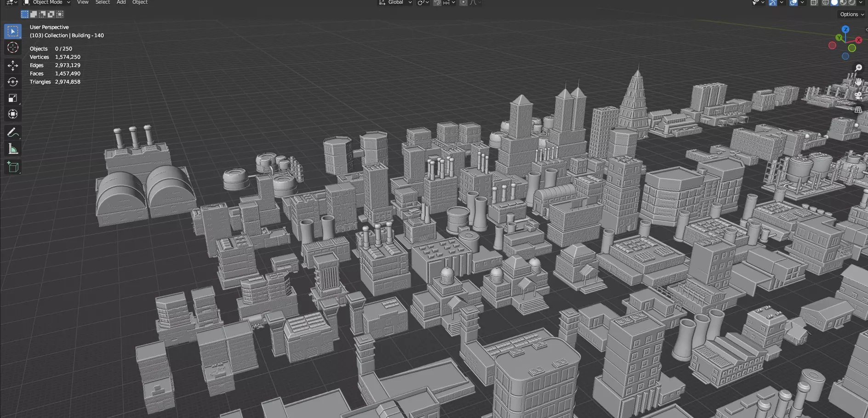This screenshot has height=418, width=868.
Task: Toggle viewport gizmos display
Action: point(773,2)
